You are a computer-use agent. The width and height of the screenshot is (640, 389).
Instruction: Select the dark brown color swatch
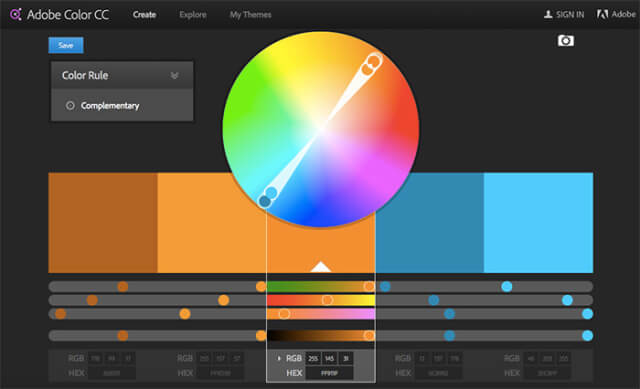[x=103, y=222]
